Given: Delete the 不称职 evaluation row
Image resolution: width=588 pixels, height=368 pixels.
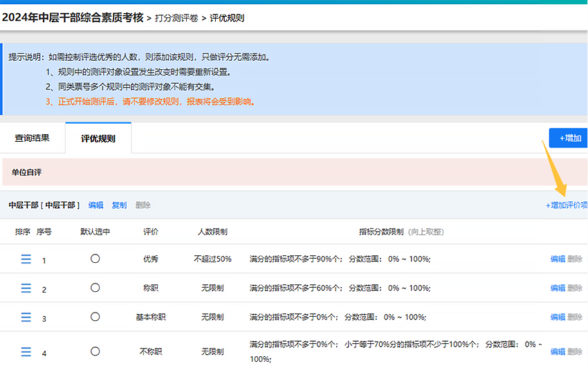Looking at the screenshot, I should (575, 352).
